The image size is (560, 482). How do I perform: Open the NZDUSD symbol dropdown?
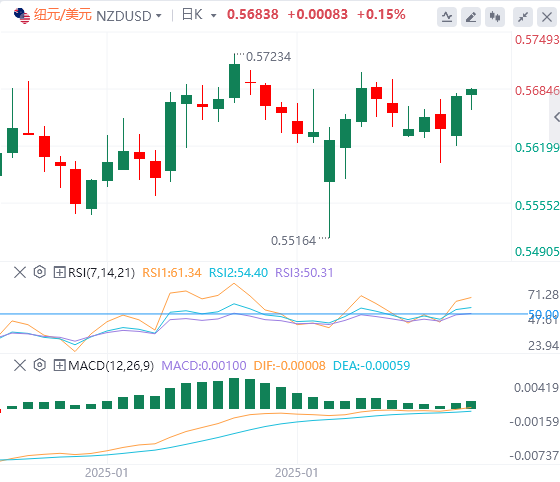129,16
